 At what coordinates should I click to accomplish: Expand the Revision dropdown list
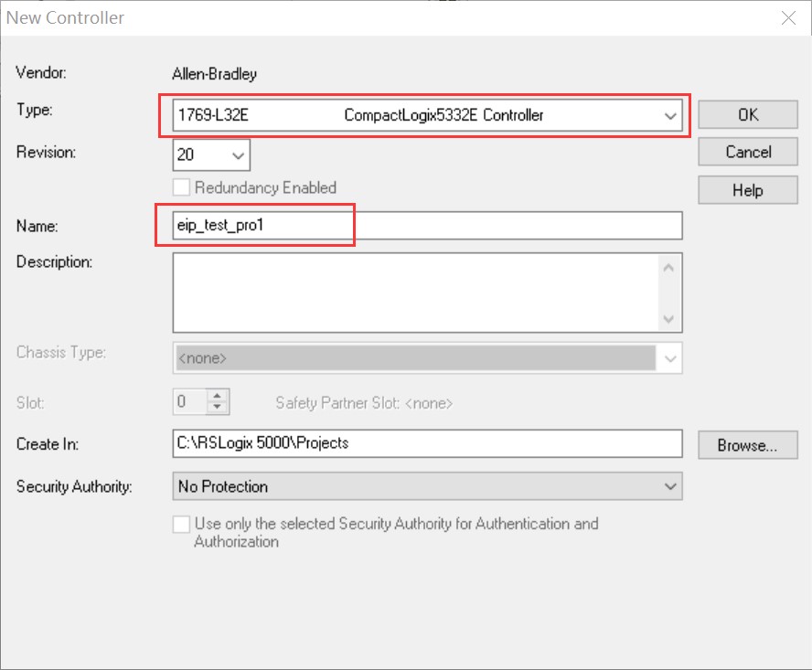click(238, 155)
